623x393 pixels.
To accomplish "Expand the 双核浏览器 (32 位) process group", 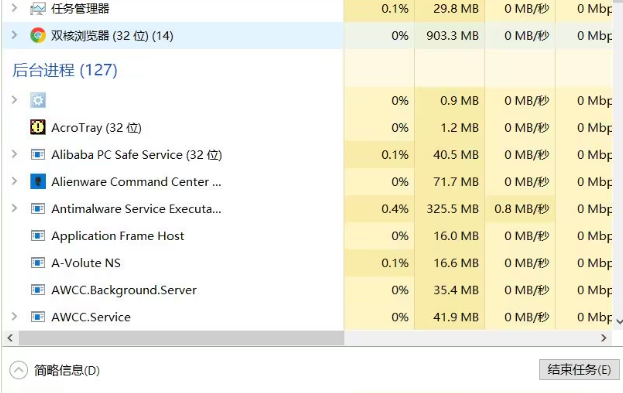I will pyautogui.click(x=14, y=35).
